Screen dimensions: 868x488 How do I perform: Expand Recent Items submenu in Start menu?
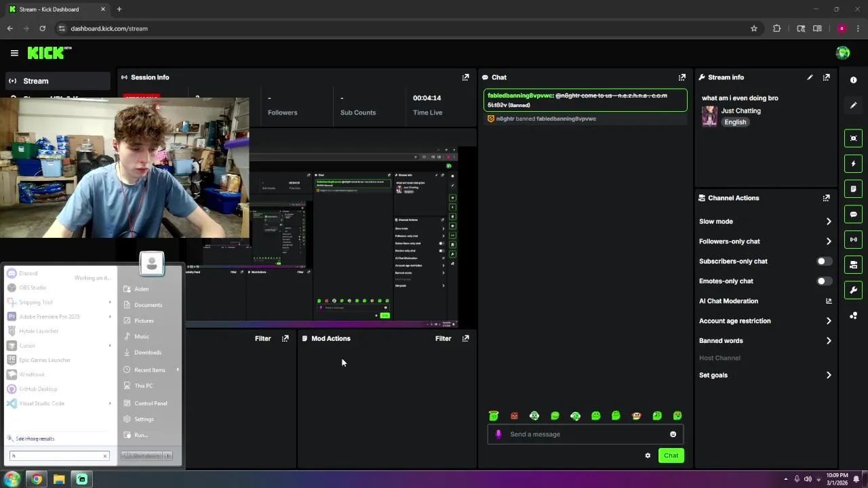[178, 369]
